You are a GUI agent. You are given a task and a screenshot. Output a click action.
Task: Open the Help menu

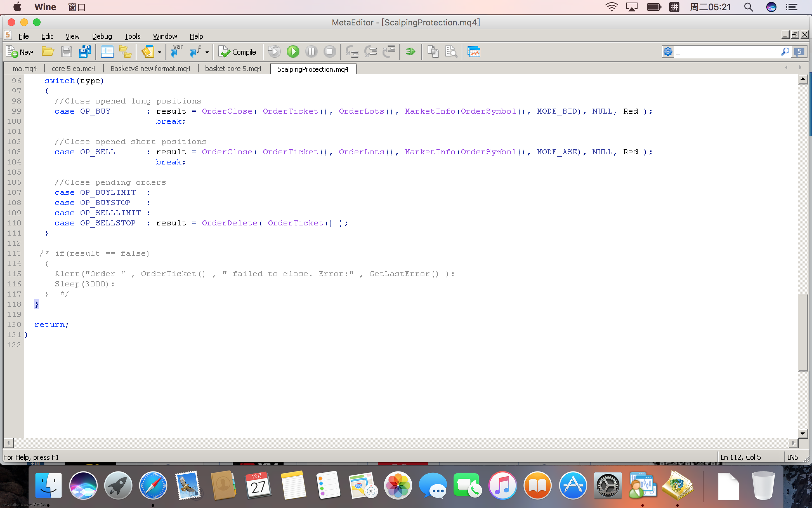click(196, 36)
